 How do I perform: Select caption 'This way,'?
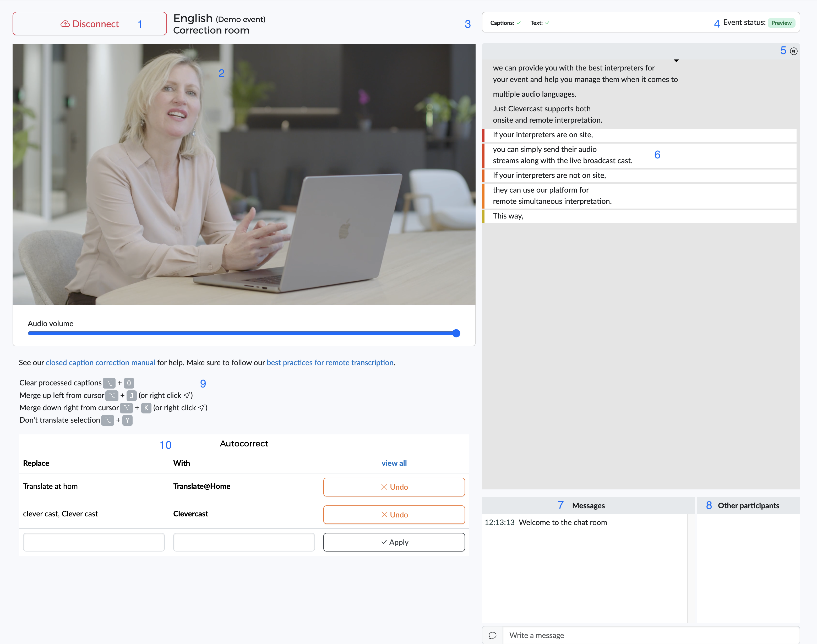click(x=639, y=216)
